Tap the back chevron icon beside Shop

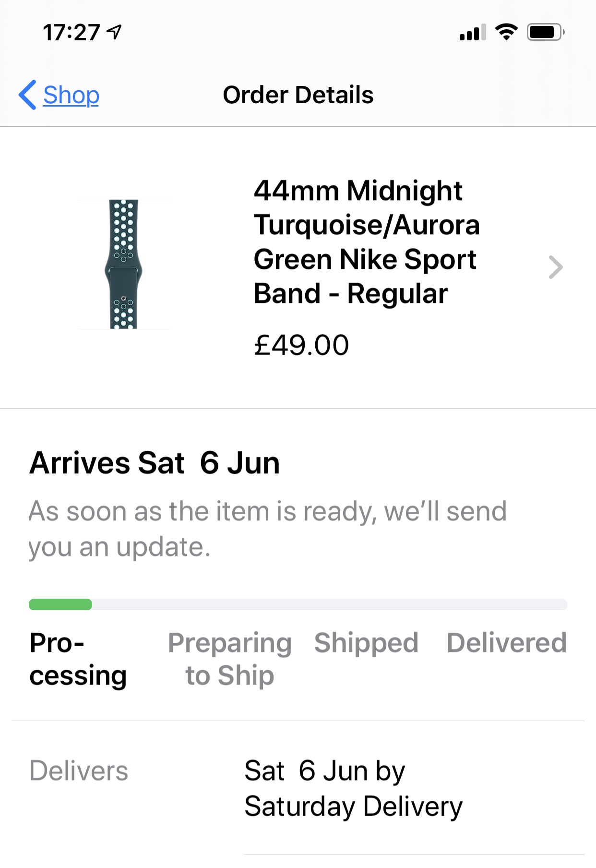click(27, 95)
